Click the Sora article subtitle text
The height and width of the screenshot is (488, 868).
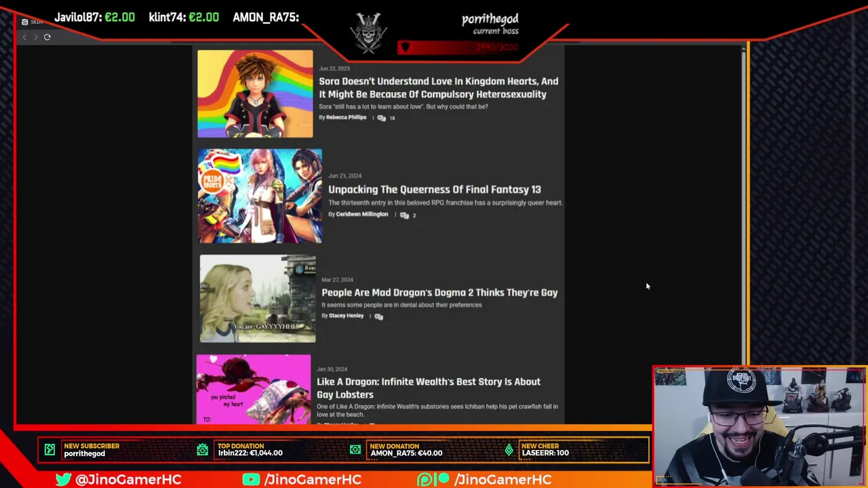[403, 106]
